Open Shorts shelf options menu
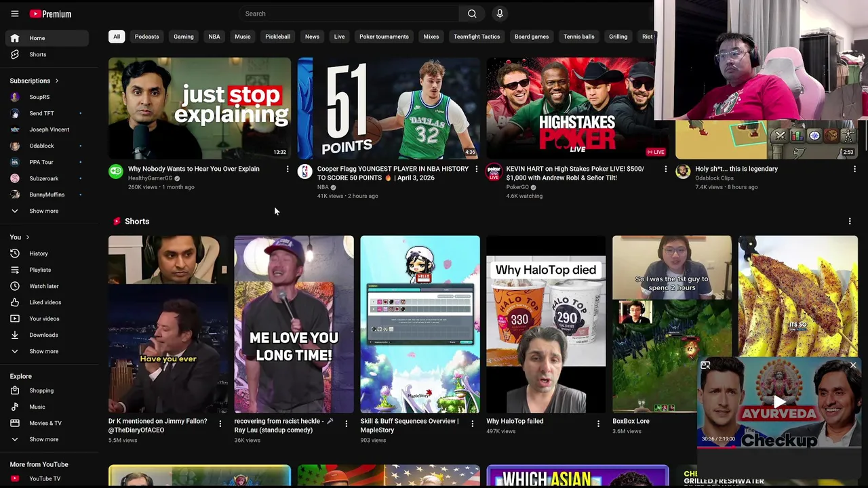This screenshot has height=488, width=868. [850, 221]
